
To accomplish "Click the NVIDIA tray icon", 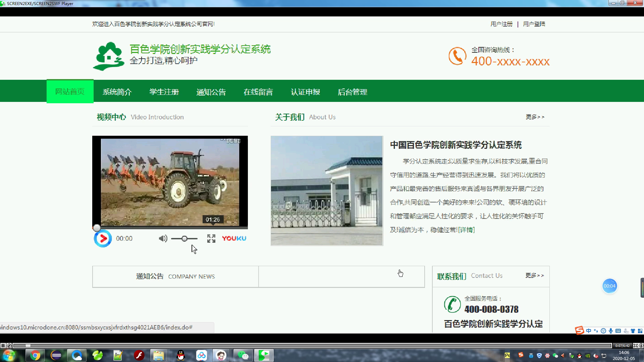I will tap(588, 356).
